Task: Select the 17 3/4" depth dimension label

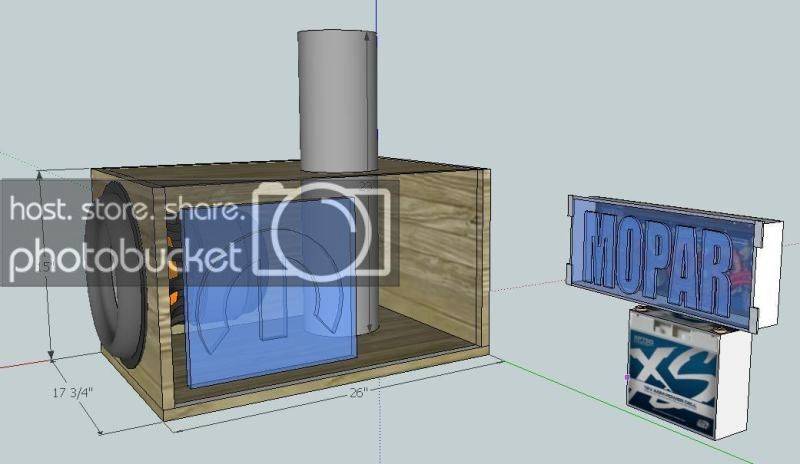Action: pos(73,393)
